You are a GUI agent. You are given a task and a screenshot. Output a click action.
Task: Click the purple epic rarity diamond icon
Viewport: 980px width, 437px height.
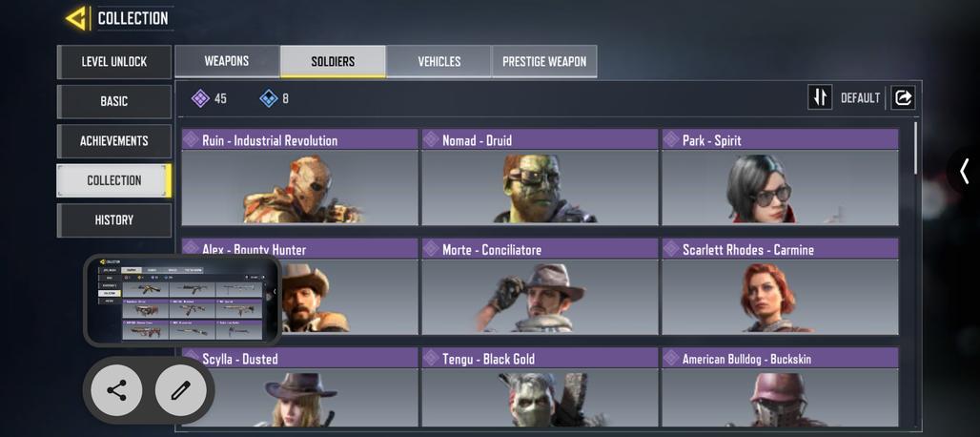[x=200, y=98]
